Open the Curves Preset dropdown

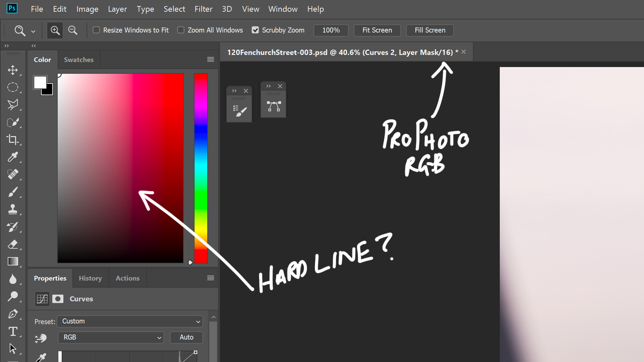click(130, 321)
